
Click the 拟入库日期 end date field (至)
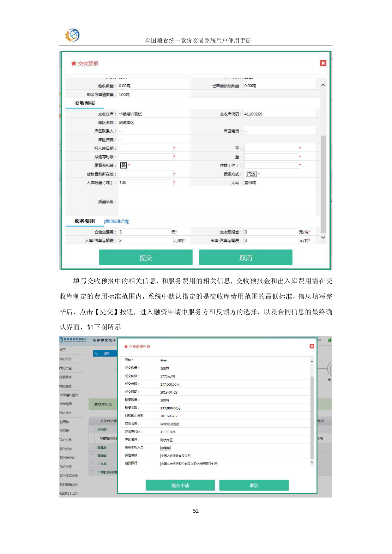click(271, 148)
